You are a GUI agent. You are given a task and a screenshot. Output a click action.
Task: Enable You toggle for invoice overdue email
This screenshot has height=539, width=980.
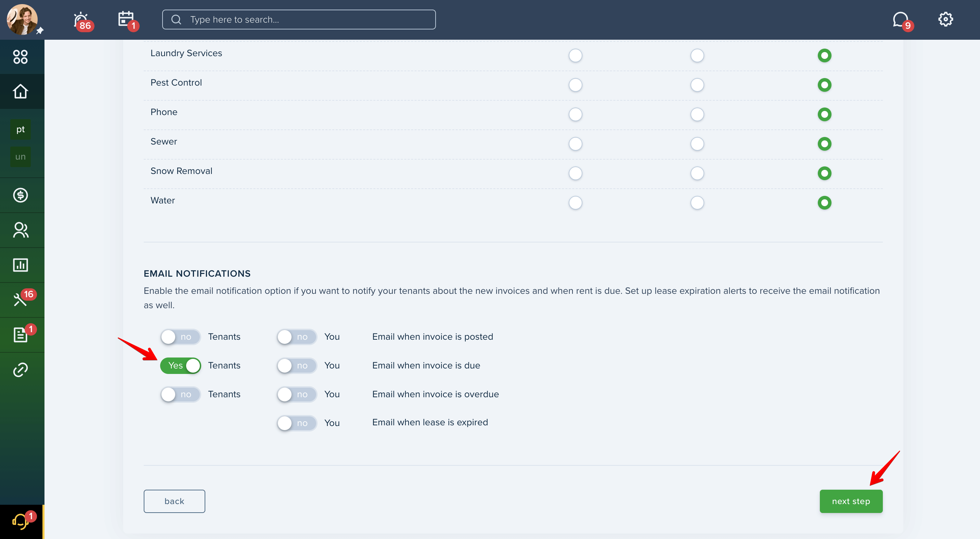click(297, 394)
